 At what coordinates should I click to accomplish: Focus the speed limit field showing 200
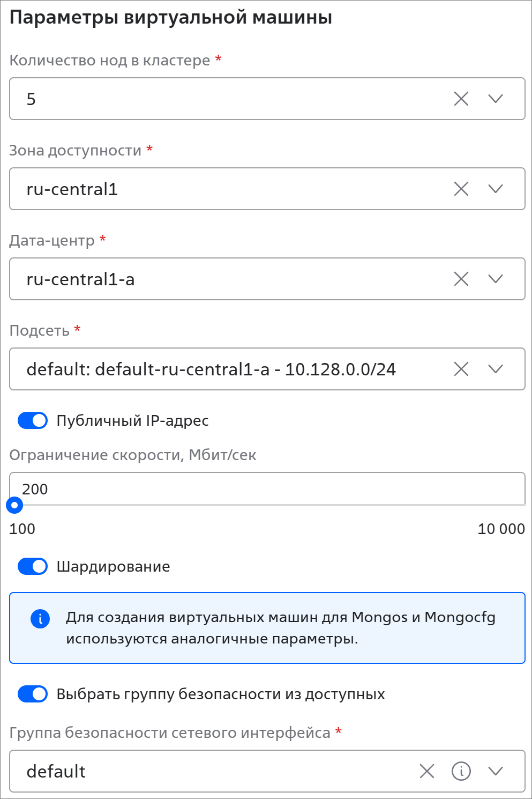267,489
